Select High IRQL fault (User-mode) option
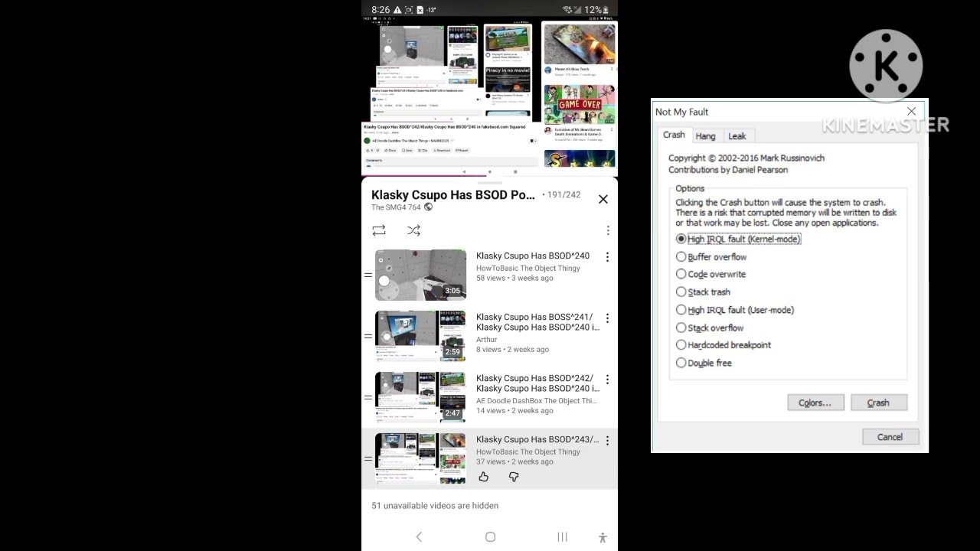Screen dimensions: 980x551 tap(735, 310)
